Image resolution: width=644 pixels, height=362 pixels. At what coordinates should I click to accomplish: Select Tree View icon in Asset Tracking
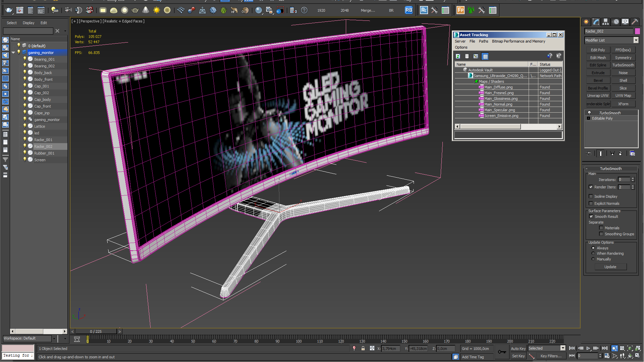click(476, 56)
